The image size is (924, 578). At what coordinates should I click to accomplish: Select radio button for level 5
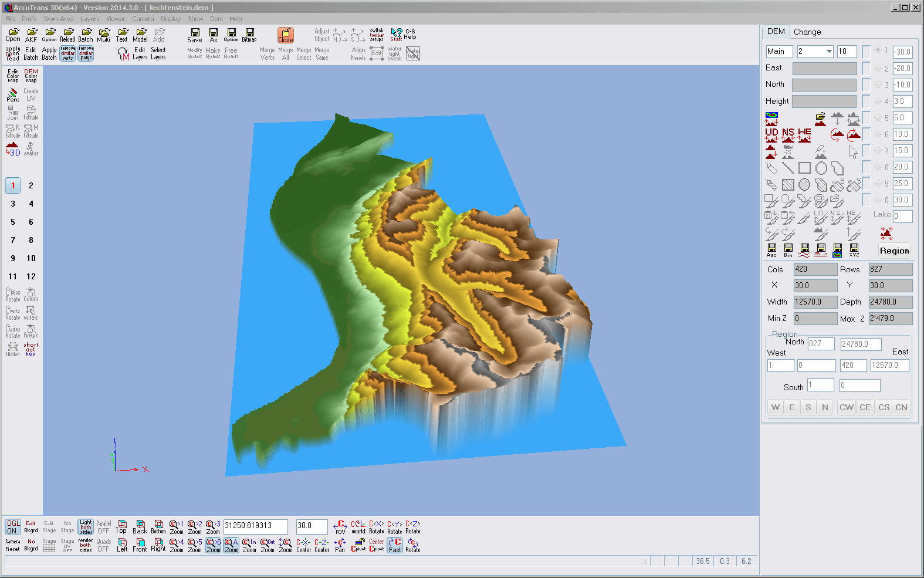tap(878, 117)
